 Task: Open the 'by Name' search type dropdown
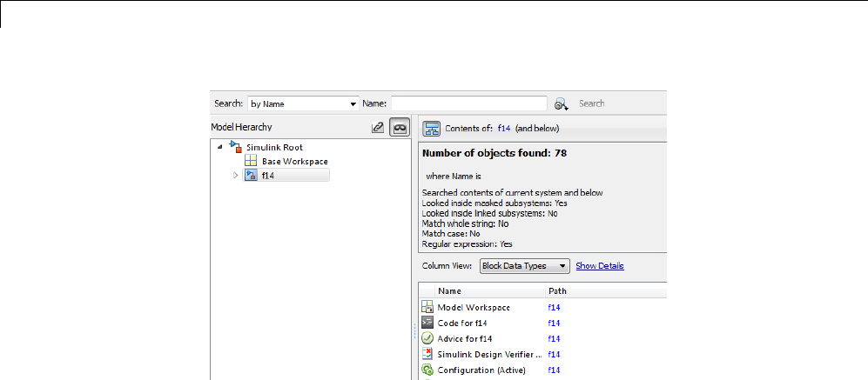point(304,103)
